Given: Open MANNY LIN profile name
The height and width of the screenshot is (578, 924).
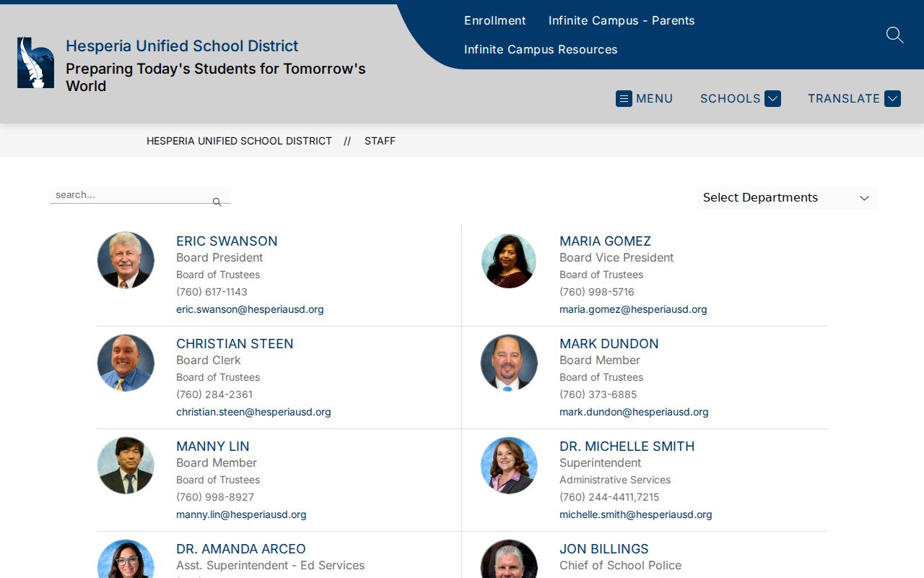Looking at the screenshot, I should tap(213, 447).
